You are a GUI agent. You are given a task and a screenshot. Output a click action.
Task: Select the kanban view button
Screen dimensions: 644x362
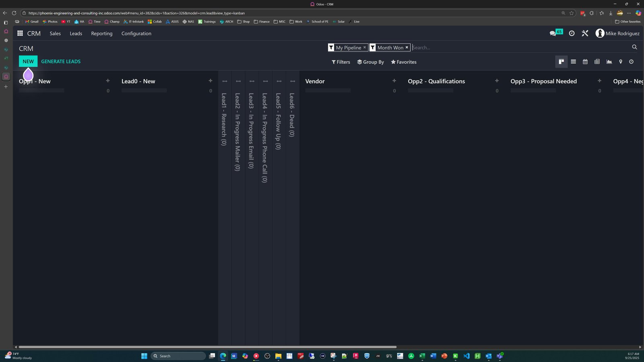[x=561, y=62]
